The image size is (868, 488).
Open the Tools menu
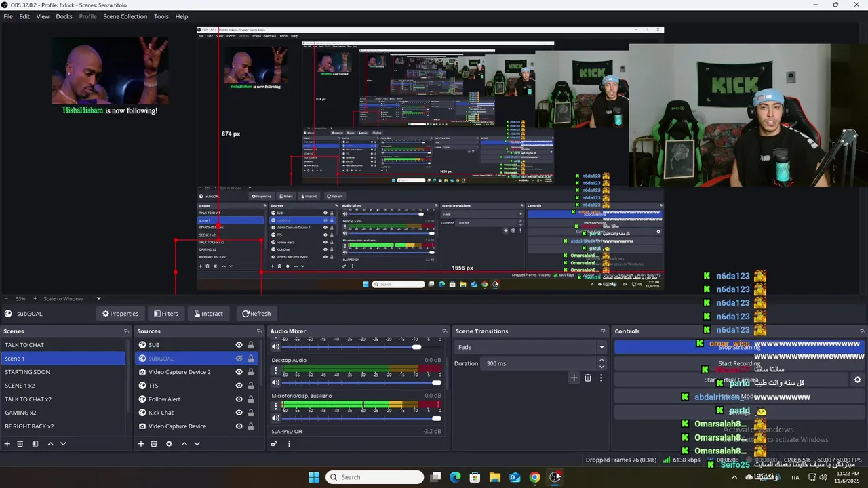click(x=161, y=16)
